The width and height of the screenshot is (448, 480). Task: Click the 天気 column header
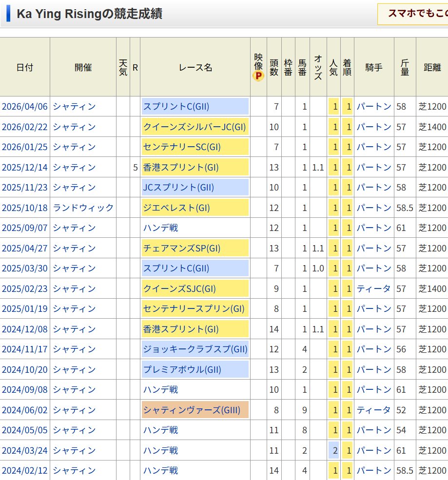tap(123, 67)
